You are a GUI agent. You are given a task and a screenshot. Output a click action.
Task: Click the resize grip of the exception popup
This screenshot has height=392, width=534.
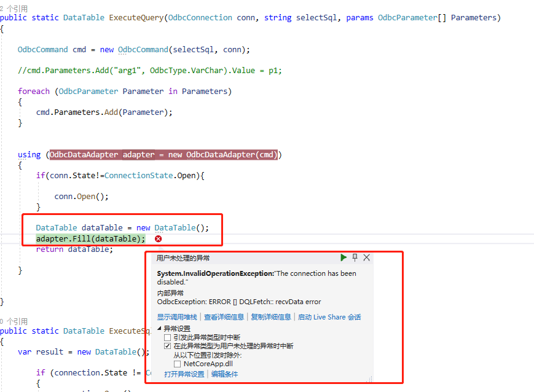coord(369,378)
